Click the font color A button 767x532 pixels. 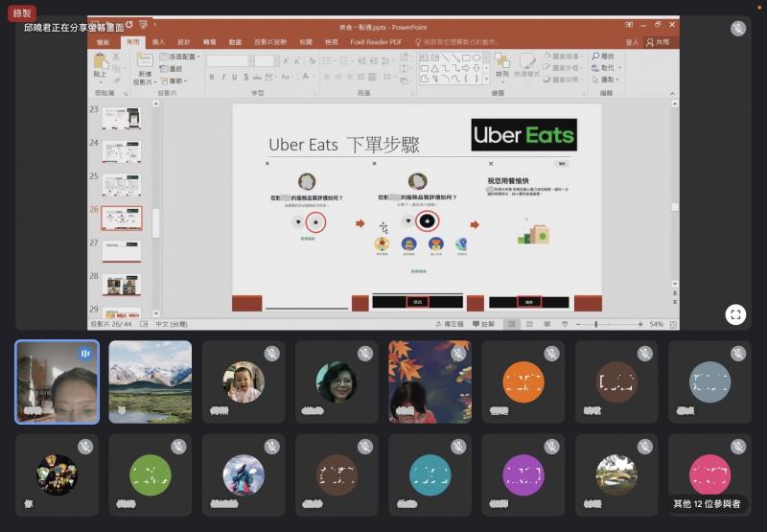(306, 77)
